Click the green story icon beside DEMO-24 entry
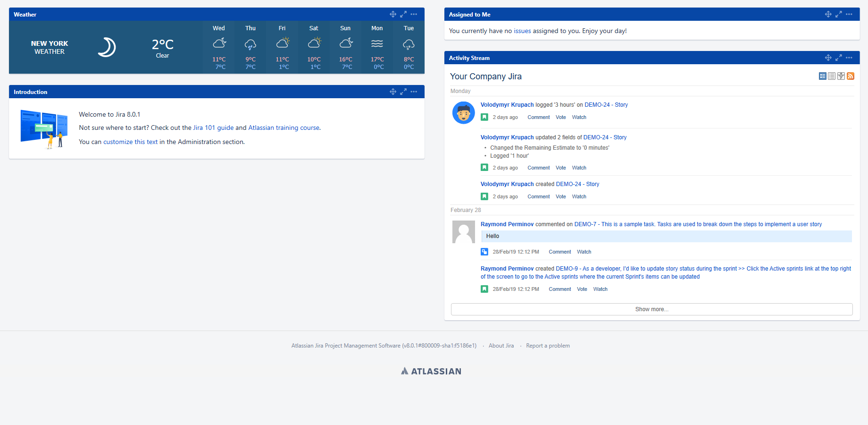Screen dimensions: 868x425 [484, 117]
